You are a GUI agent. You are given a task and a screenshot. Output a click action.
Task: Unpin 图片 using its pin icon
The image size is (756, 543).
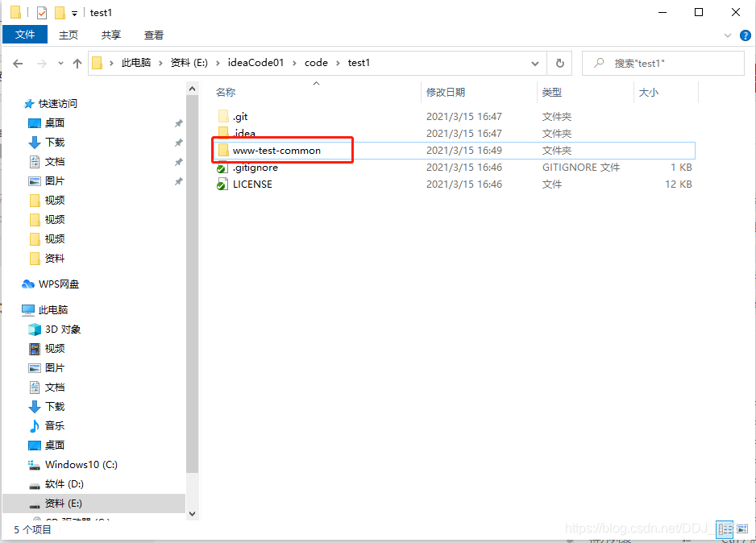coord(178,181)
